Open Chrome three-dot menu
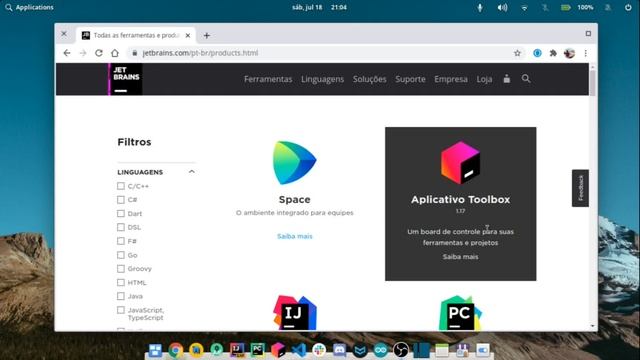Viewport: 640px width, 360px height. click(x=586, y=53)
